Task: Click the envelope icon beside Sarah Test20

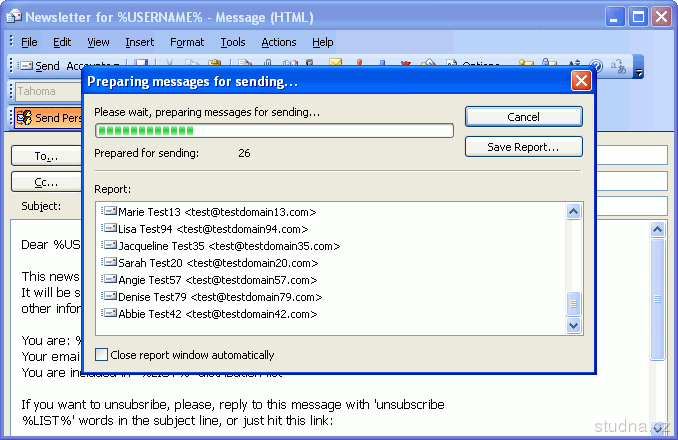Action: point(109,262)
